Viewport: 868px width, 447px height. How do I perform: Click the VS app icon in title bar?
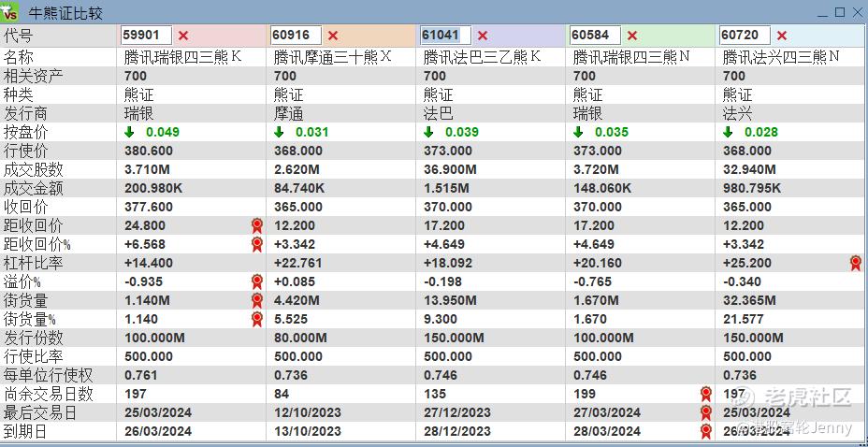tap(9, 12)
